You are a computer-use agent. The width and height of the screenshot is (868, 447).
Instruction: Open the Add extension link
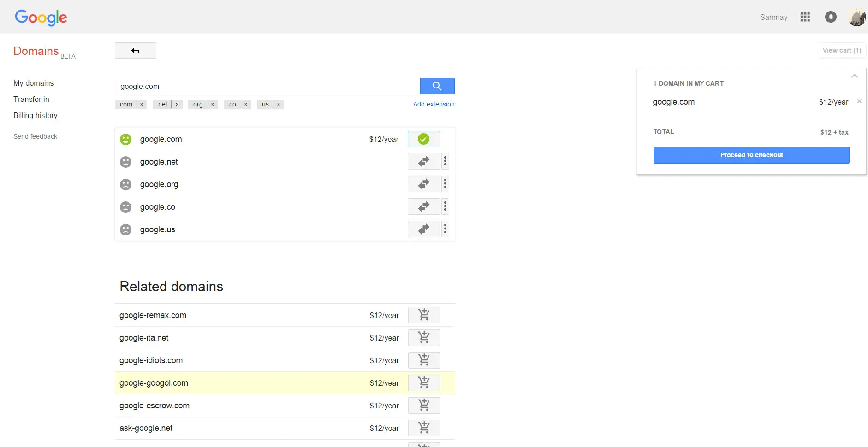(434, 104)
